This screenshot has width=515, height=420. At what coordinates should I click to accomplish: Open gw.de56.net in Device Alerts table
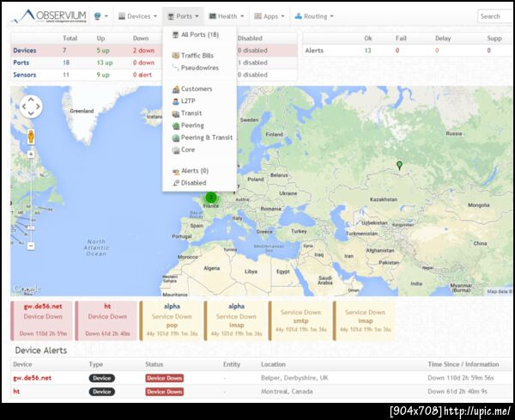point(33,378)
